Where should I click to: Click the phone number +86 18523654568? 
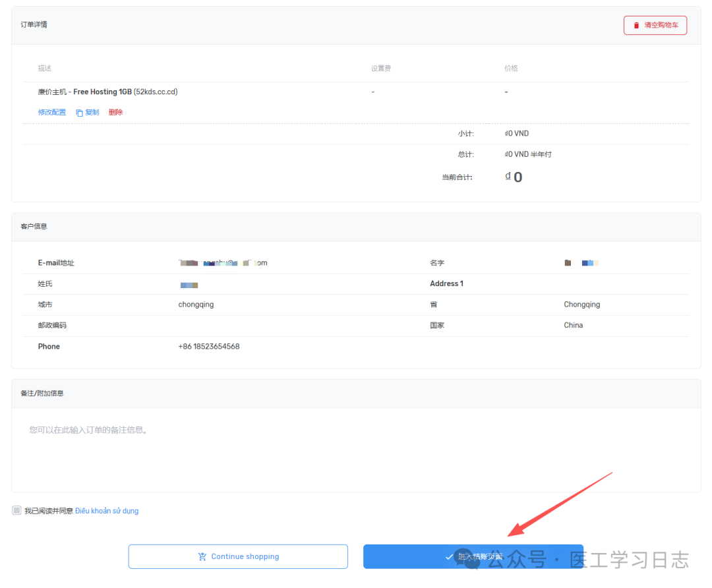209,347
